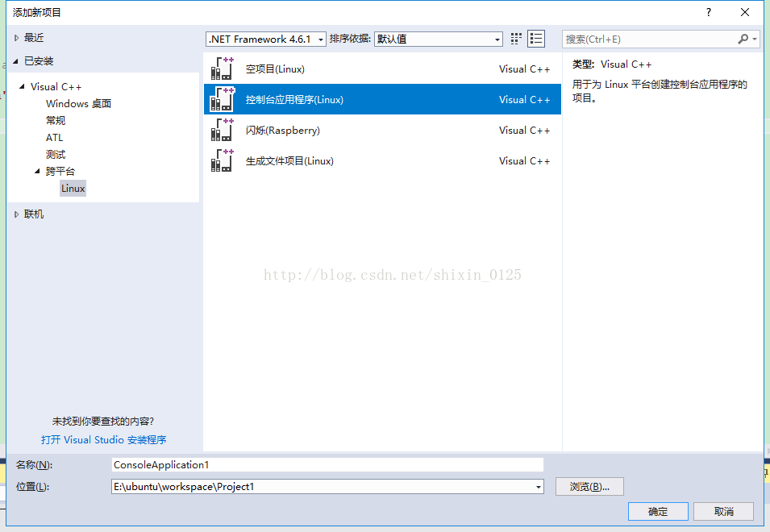This screenshot has width=770, height=532.
Task: Click the 生成文件项目(Linux) template icon
Action: pyautogui.click(x=222, y=160)
